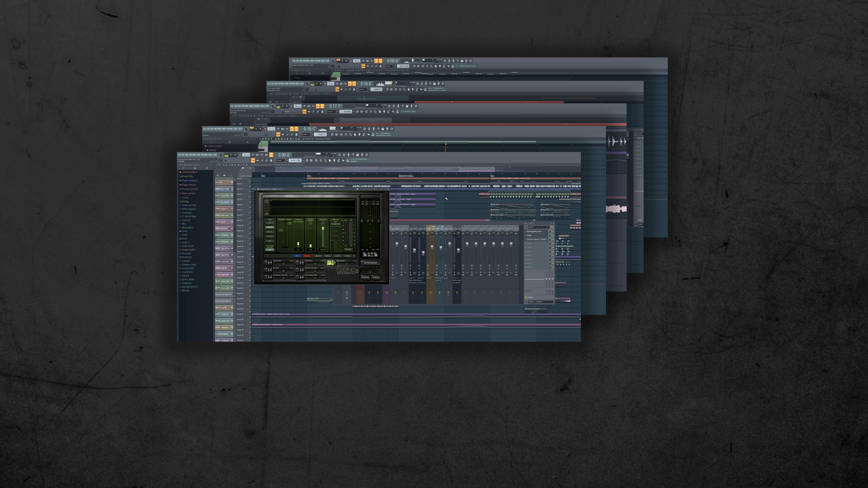The width and height of the screenshot is (868, 488).
Task: Open PATTERNS menu in front window
Action: [x=193, y=155]
